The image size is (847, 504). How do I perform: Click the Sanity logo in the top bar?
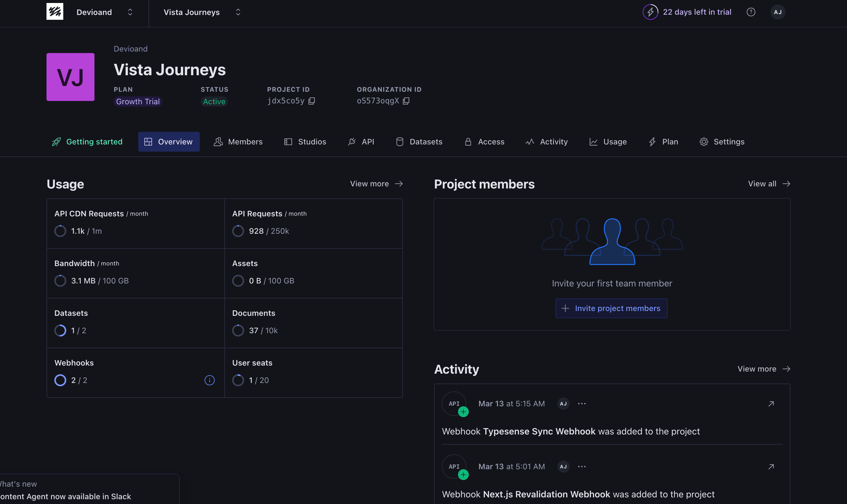pos(54,11)
